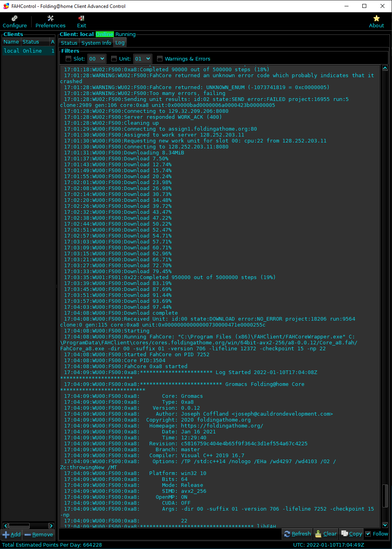The image size is (392, 549).
Task: Copy the log via the clipboard icon
Action: (x=345, y=534)
